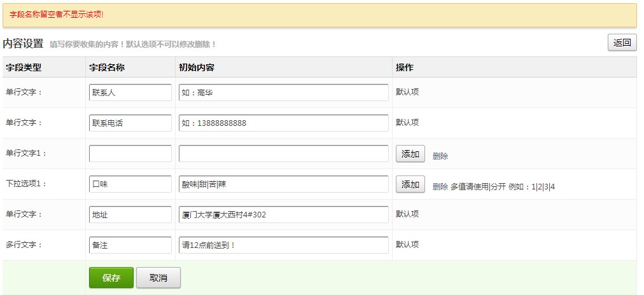Click the 如：高华 initial content input
Viewport: 644px width, 295px height.
pos(283,92)
